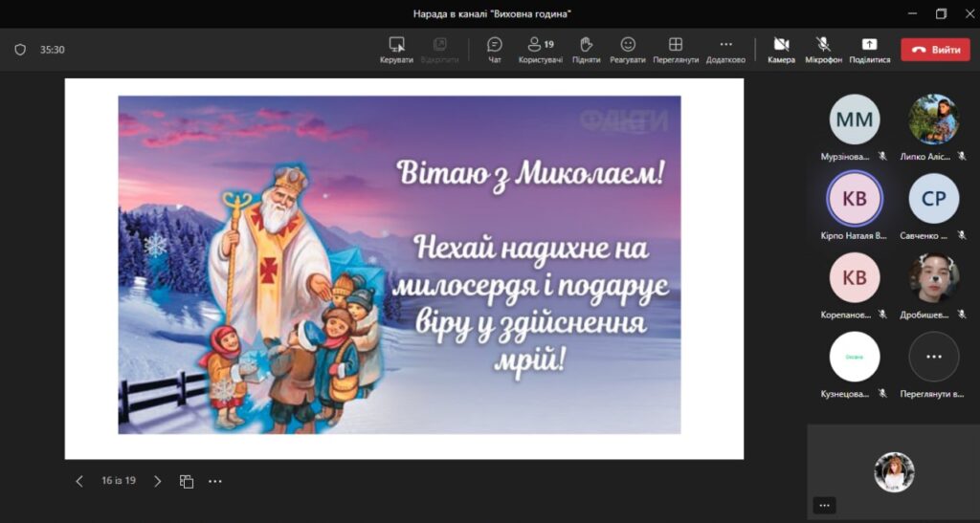Click the shared St. Nicholas greeting slide
Viewport: 980px width, 523px height.
pyautogui.click(x=399, y=265)
